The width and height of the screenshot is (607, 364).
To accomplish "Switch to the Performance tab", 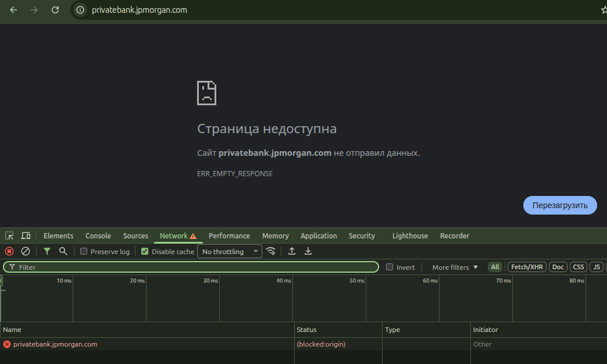I will click(x=229, y=236).
